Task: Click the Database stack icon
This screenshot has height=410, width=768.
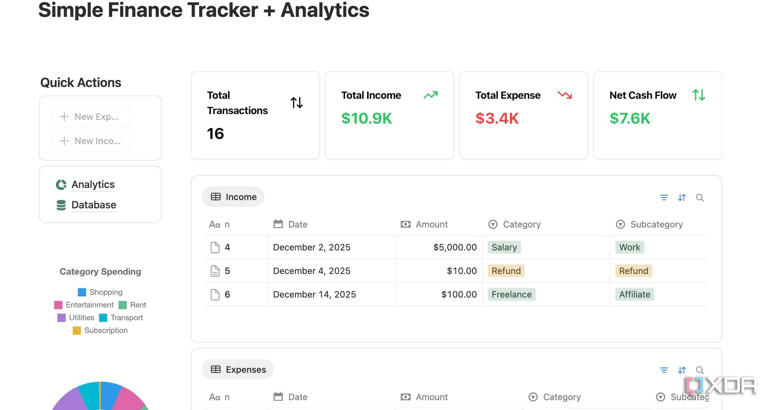Action: tap(61, 205)
